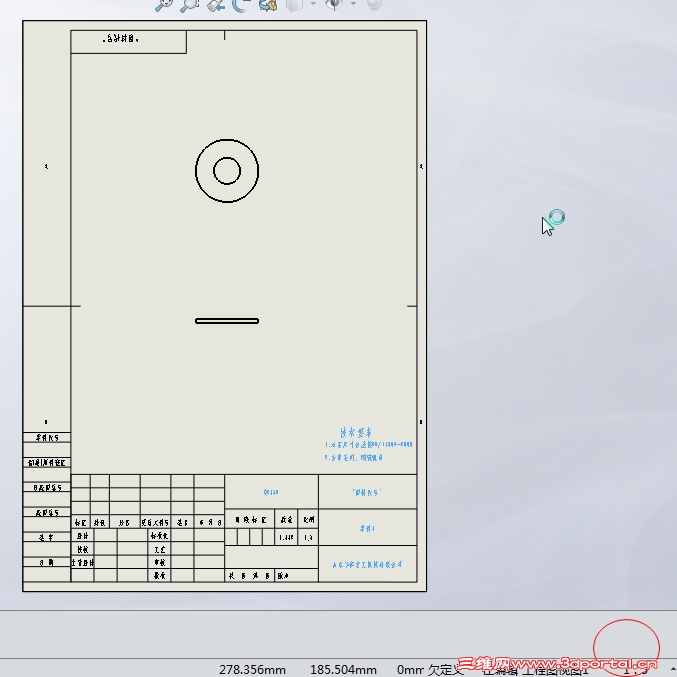Expand the status bar arrow at far right
Viewport: 677px width, 677px height.
point(672,671)
